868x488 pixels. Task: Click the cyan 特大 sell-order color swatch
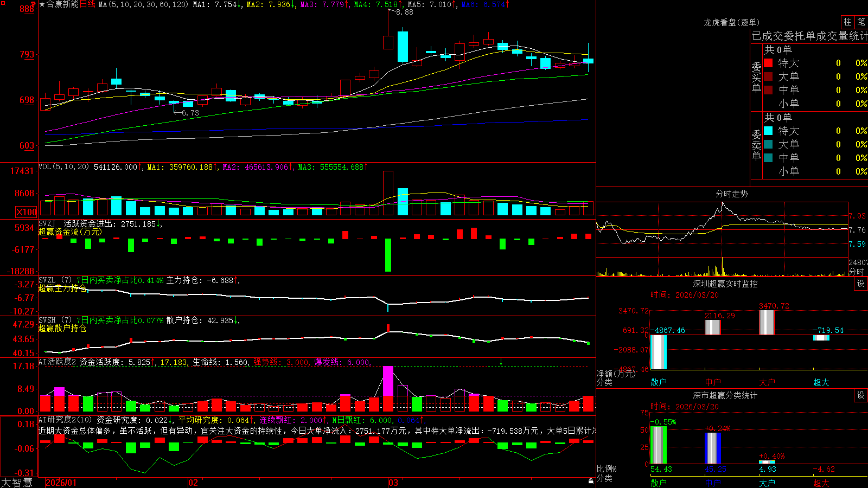768,131
